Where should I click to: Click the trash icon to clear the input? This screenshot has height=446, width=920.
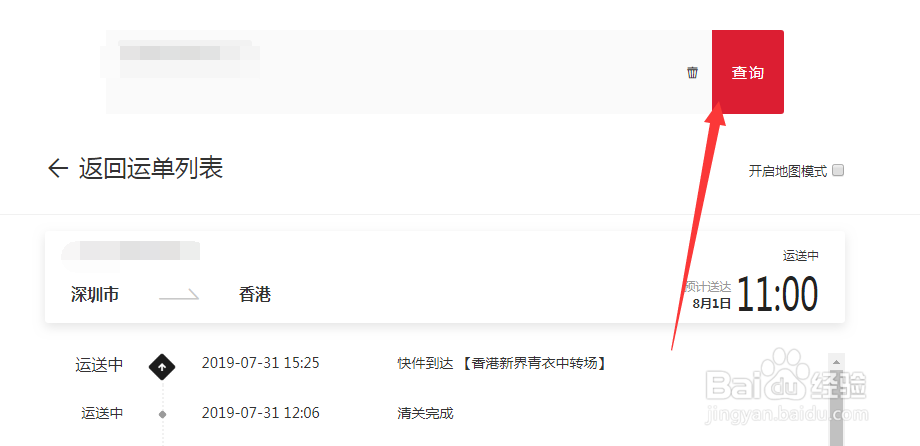(692, 73)
